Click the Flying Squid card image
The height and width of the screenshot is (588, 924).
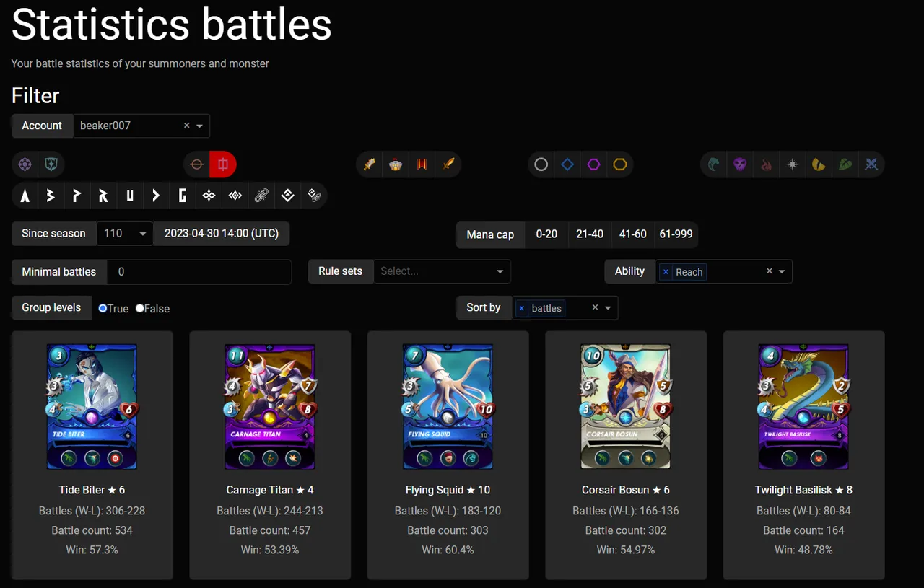point(448,407)
